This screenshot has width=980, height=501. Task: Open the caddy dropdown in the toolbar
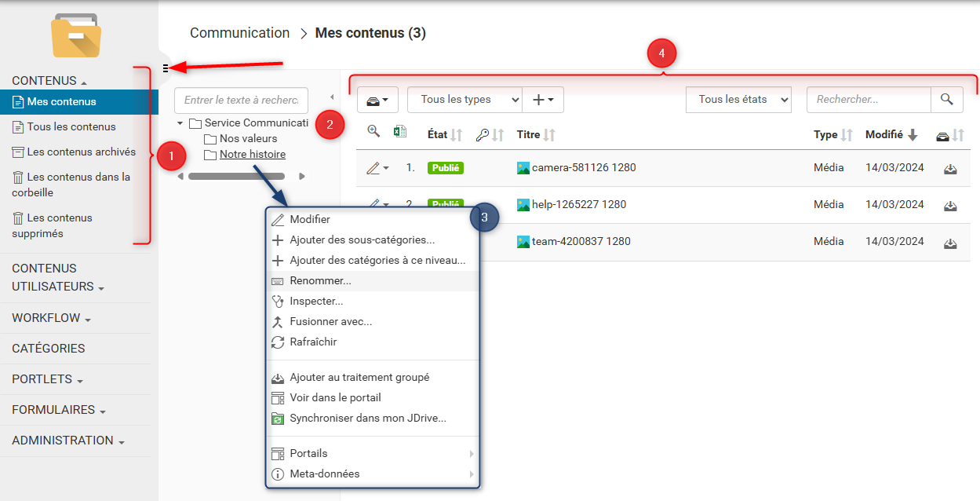click(x=378, y=100)
